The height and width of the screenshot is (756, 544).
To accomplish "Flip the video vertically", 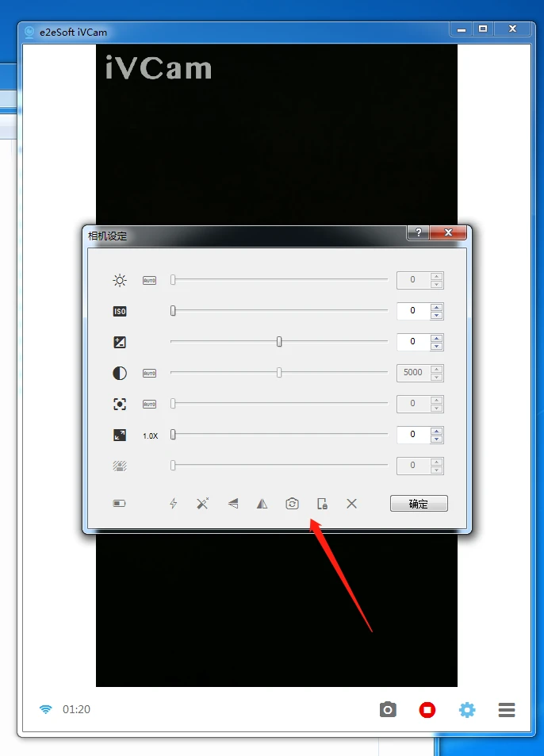I will point(232,504).
